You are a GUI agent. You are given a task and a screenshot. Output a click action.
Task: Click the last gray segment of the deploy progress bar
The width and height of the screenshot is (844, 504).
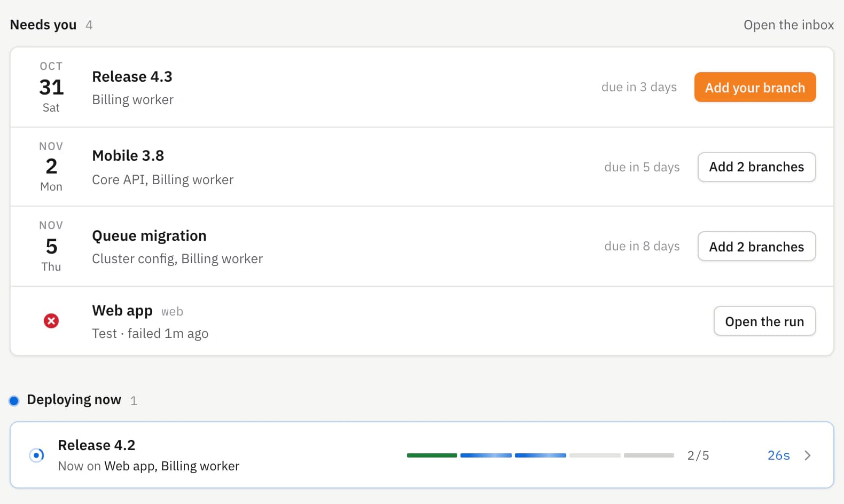[x=649, y=455]
